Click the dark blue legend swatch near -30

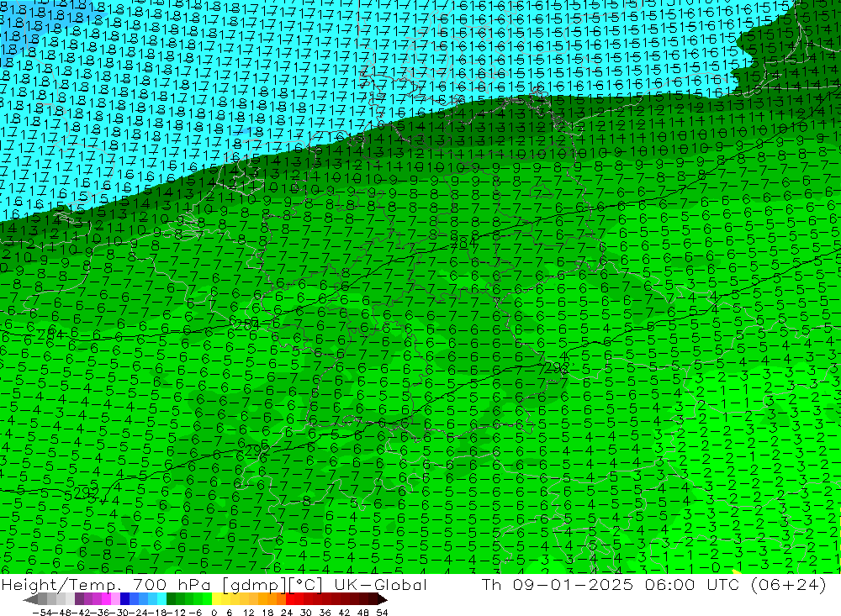point(124,600)
